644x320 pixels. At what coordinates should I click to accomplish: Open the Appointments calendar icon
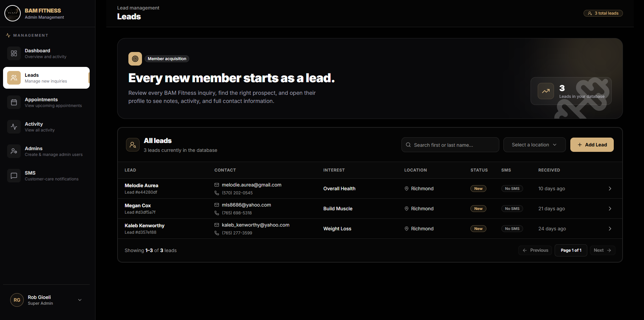[14, 102]
